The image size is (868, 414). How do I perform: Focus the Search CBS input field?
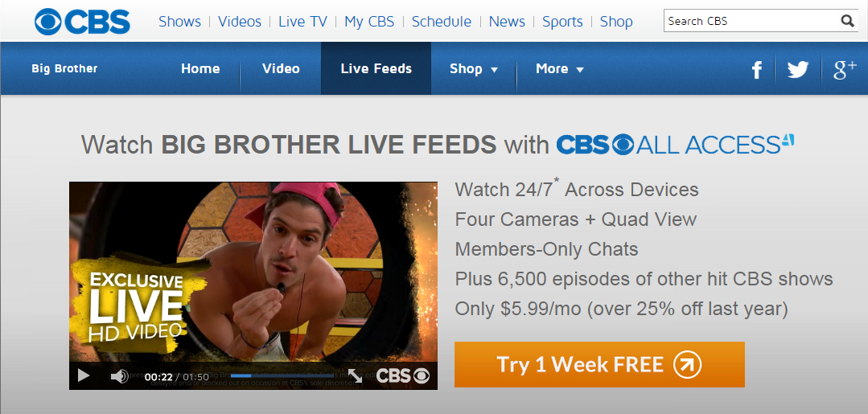753,21
